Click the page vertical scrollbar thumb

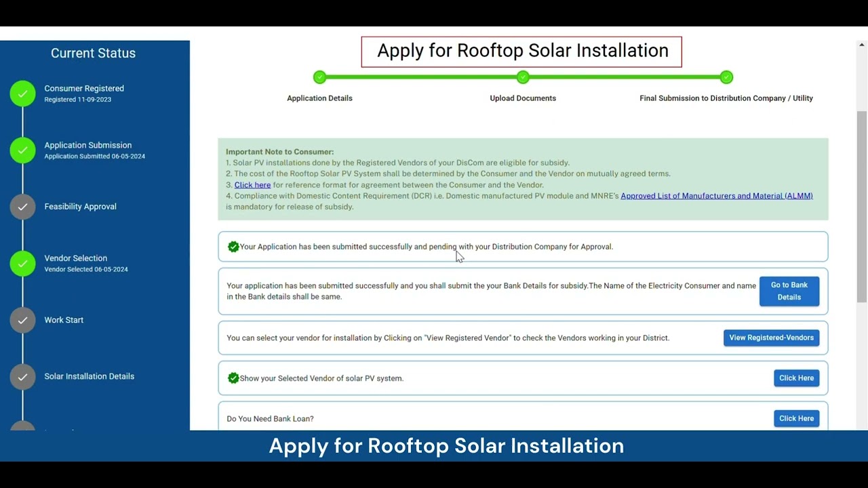click(x=862, y=207)
